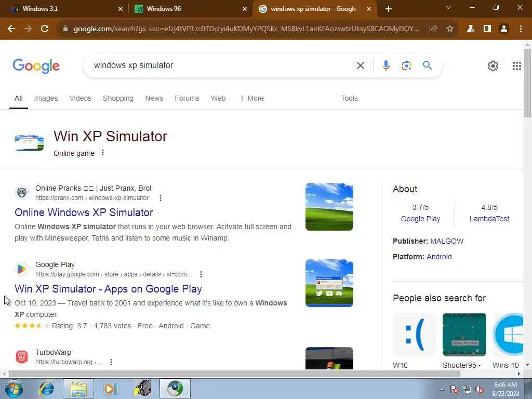532x399 pixels.
Task: Click the pranx.com result favicon
Action: click(22, 193)
